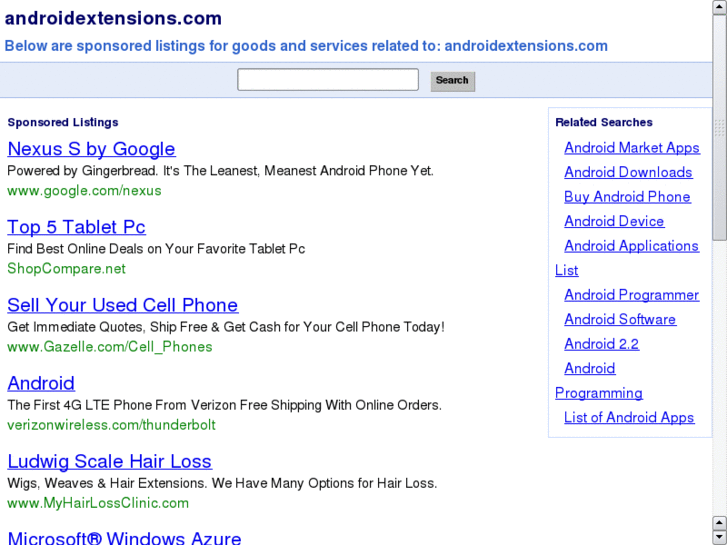Select Buy Android Phone related search
The image size is (727, 545).
(627, 197)
